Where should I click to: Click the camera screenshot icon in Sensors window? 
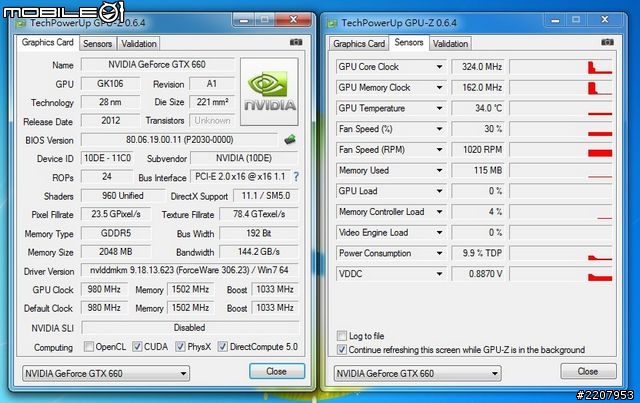coord(607,42)
